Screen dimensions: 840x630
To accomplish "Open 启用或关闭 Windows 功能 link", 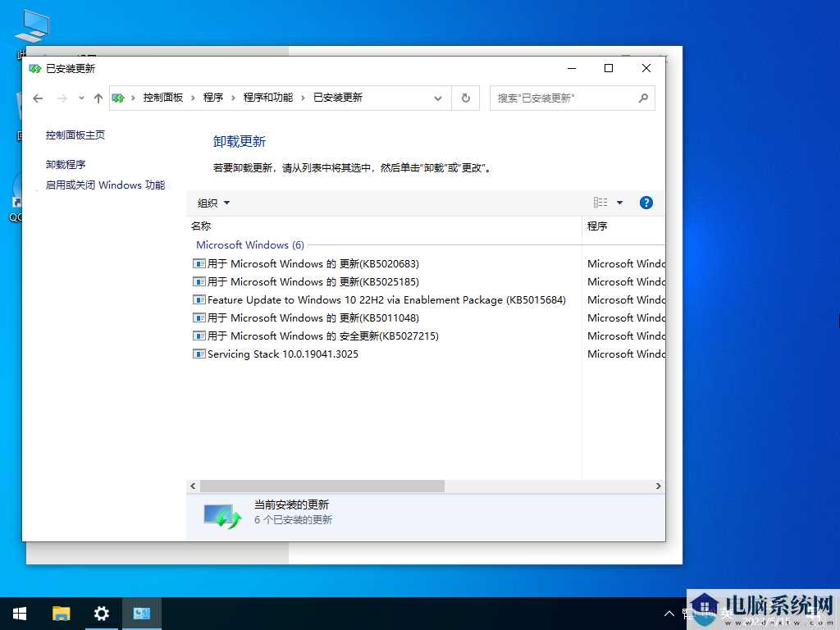I will point(105,185).
